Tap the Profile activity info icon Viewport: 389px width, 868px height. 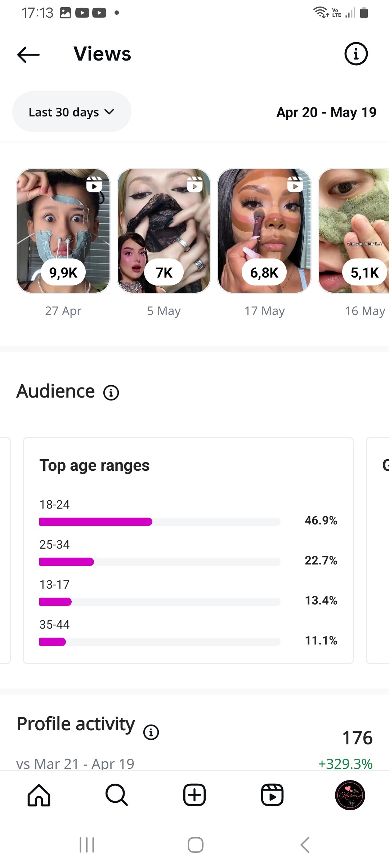tap(151, 732)
